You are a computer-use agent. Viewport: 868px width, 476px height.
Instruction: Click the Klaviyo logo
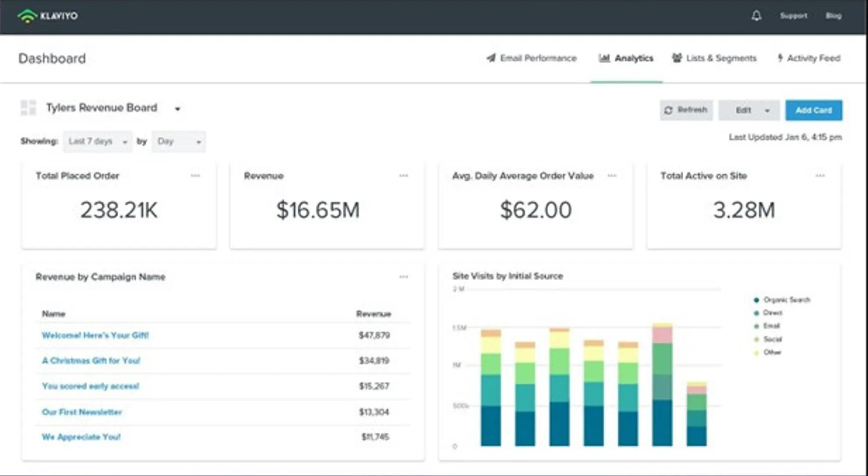(x=47, y=16)
